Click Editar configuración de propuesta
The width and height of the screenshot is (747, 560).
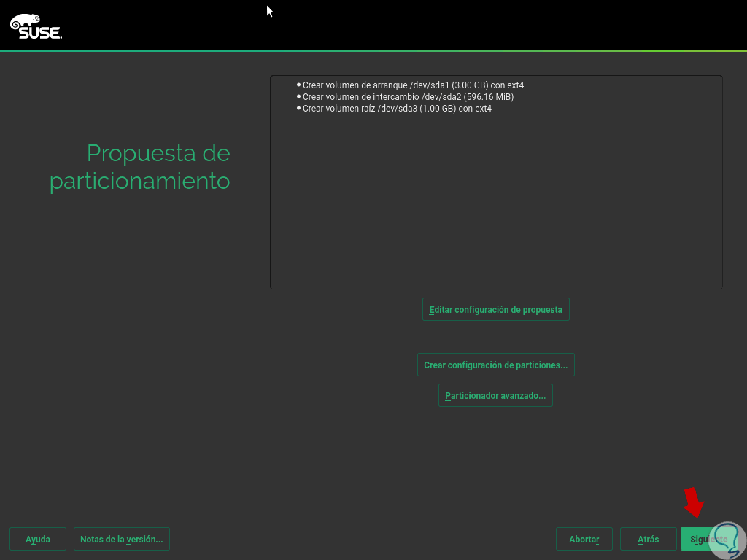click(x=495, y=309)
